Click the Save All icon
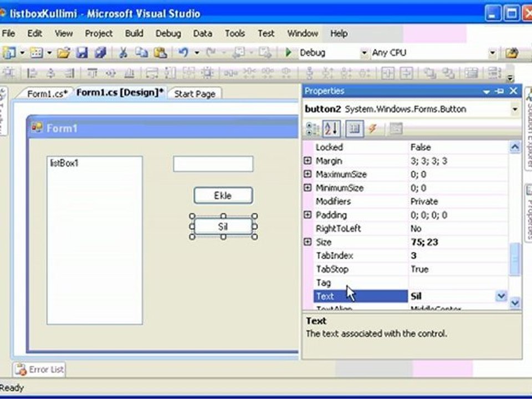 click(100, 53)
